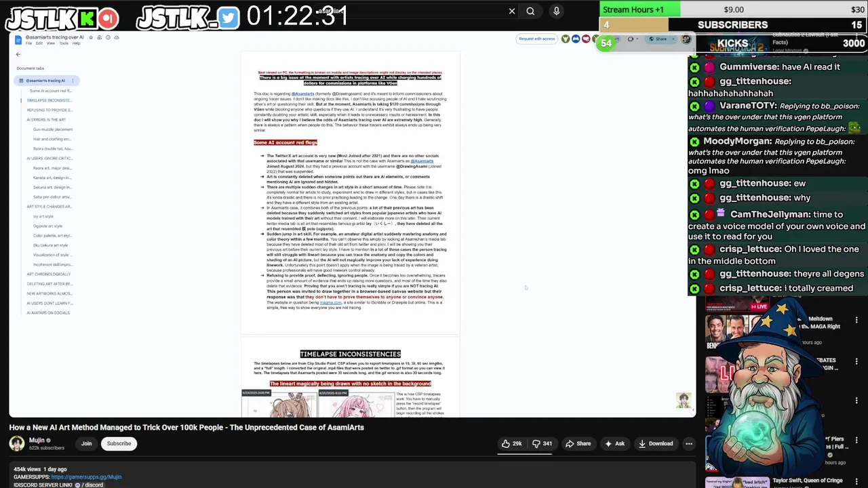Open Raora double tail outline entry

coord(53,148)
